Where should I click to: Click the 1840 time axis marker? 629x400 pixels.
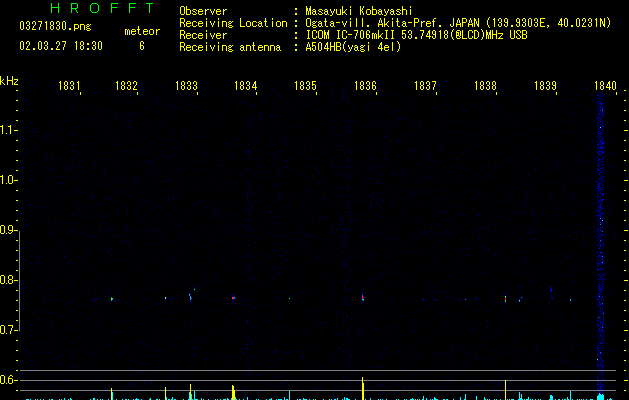point(605,86)
